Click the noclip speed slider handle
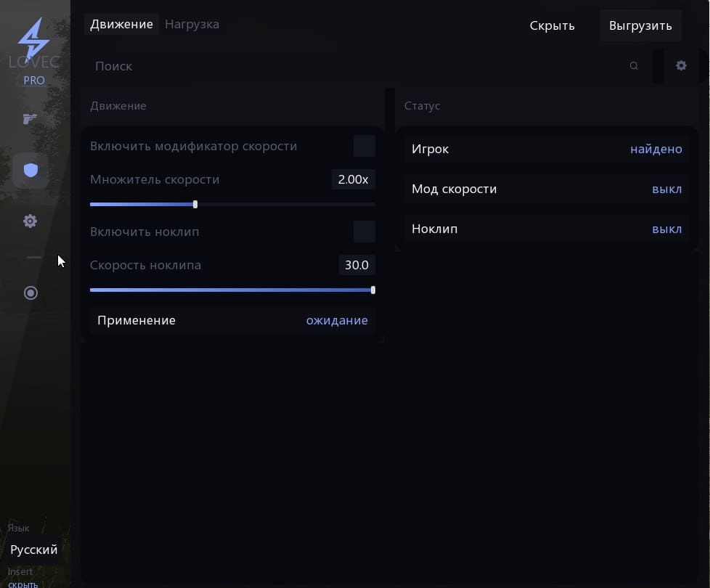This screenshot has height=588, width=710. pyautogui.click(x=373, y=290)
